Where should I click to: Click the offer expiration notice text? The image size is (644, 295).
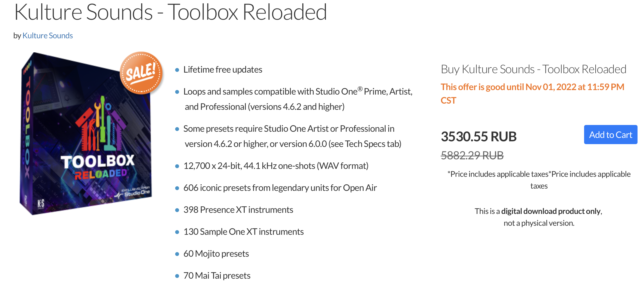[x=532, y=93]
